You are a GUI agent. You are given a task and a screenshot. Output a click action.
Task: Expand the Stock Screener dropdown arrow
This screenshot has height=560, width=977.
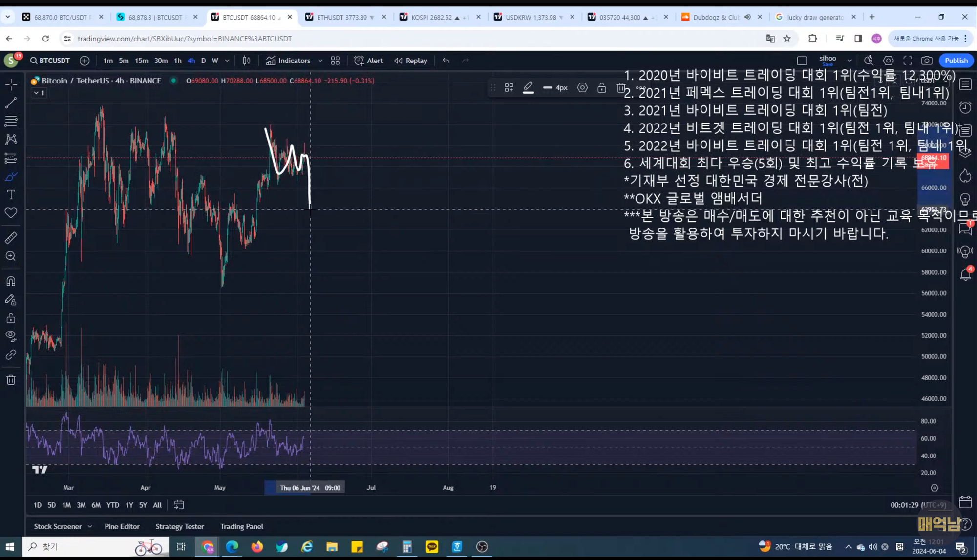click(x=90, y=526)
